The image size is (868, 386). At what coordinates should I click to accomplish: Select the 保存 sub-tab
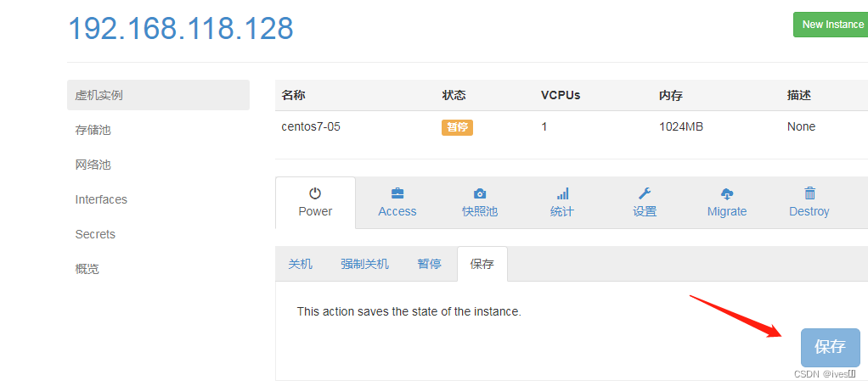[482, 264]
